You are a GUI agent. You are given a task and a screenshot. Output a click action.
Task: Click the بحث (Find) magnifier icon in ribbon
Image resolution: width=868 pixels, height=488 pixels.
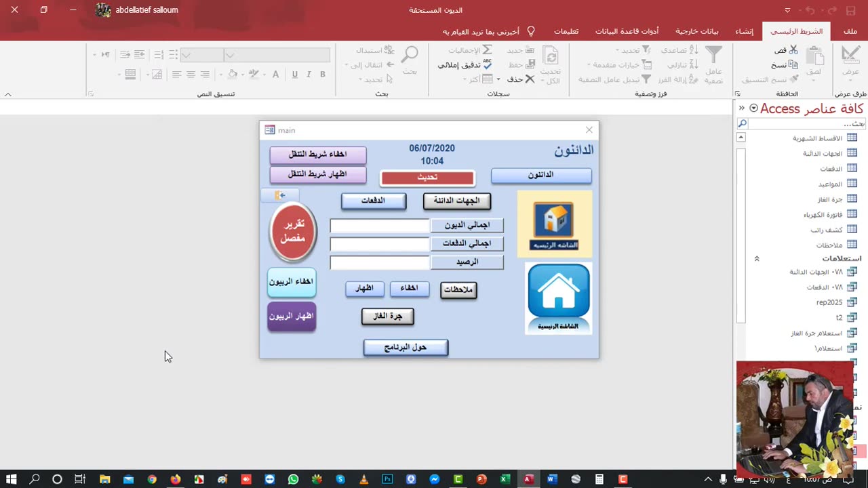(410, 55)
